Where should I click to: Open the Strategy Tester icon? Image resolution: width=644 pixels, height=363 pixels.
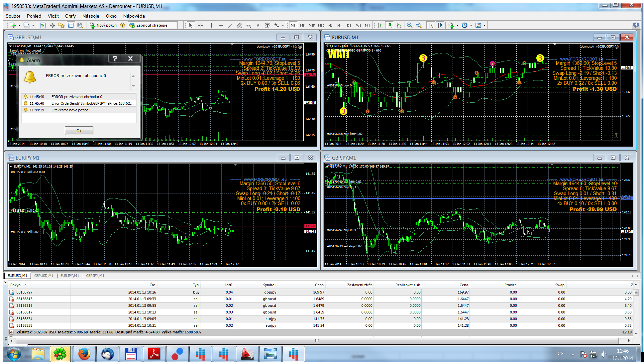[x=80, y=25]
